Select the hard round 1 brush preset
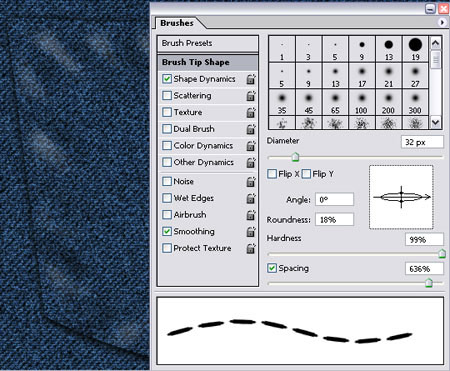The width and height of the screenshot is (450, 371). (282, 49)
